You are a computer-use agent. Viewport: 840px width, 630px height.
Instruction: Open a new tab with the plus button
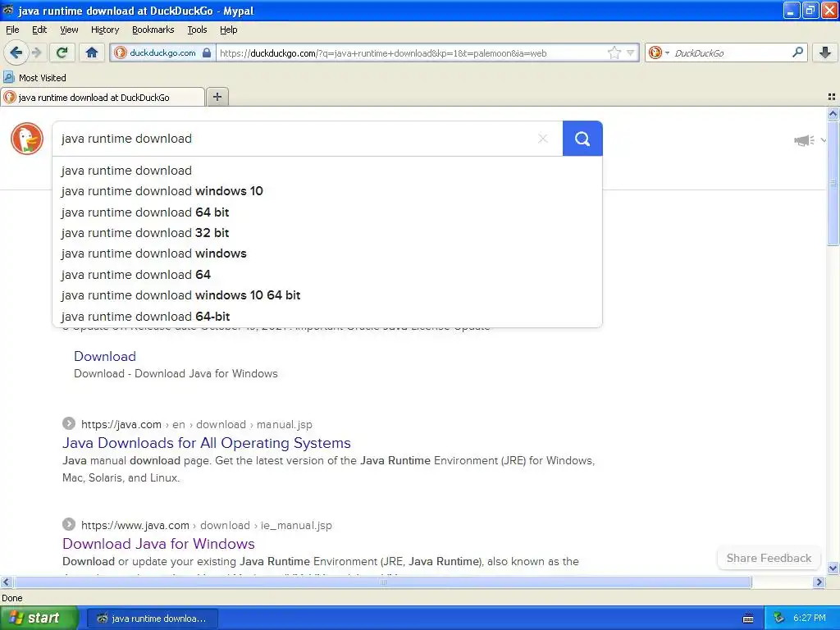pyautogui.click(x=217, y=97)
